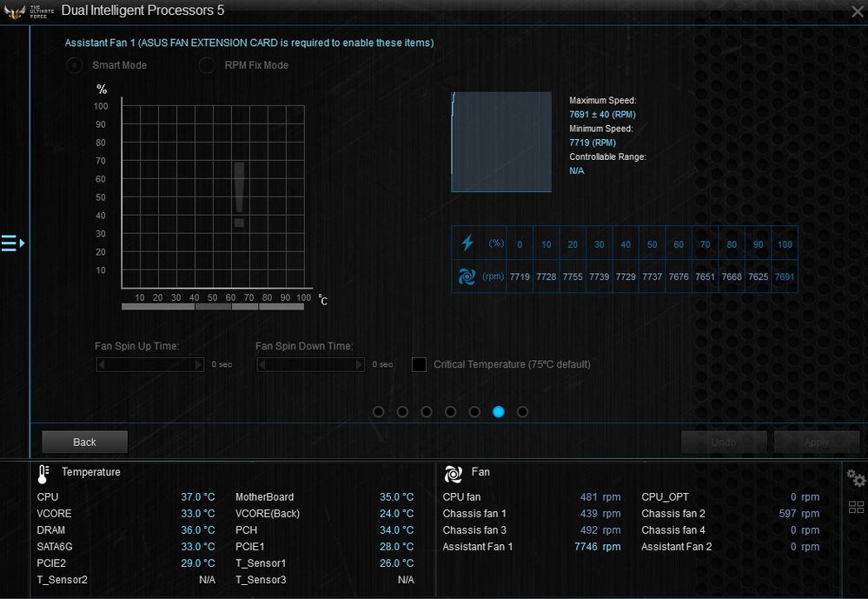Click the Fan Spin Down Time slider track
The height and width of the screenshot is (599, 868).
(310, 364)
